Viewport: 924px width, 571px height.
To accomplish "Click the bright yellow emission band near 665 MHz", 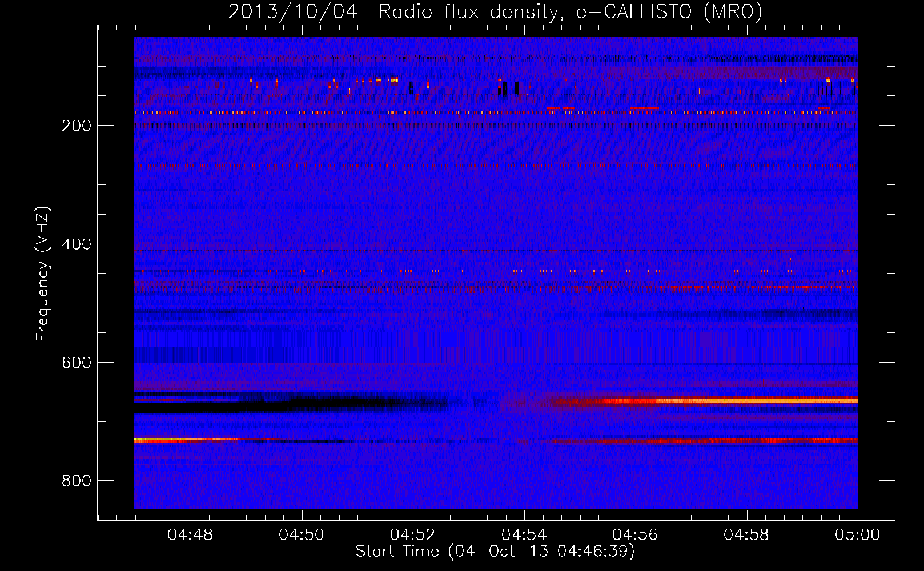I will tap(731, 400).
